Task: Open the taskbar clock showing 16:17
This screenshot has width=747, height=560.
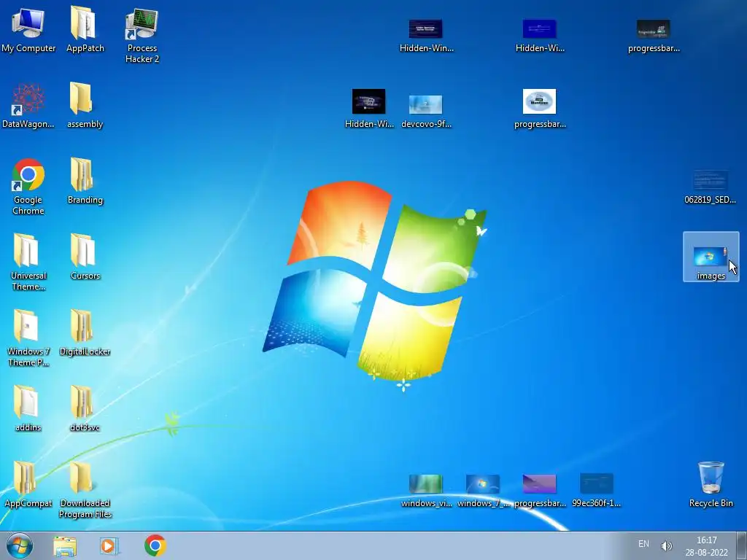Action: tap(706, 546)
